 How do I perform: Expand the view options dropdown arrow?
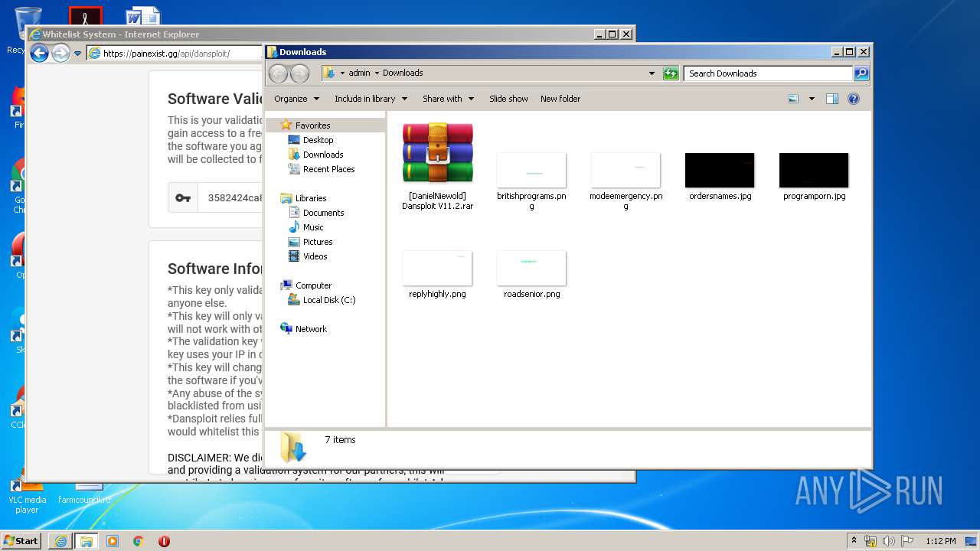click(812, 99)
